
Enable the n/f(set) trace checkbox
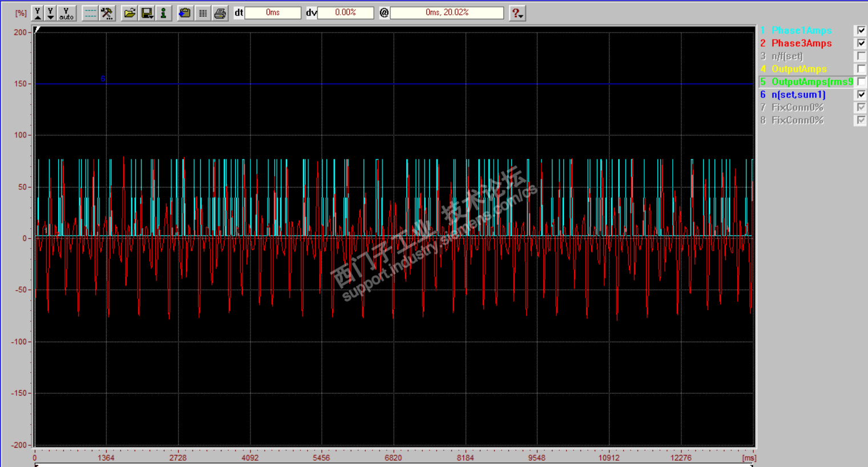pos(861,56)
